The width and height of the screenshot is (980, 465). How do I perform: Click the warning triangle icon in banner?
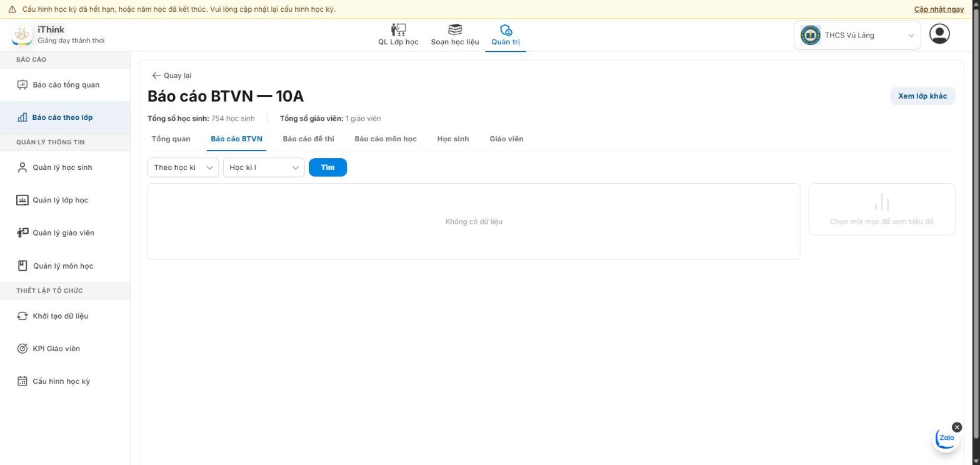(x=12, y=9)
